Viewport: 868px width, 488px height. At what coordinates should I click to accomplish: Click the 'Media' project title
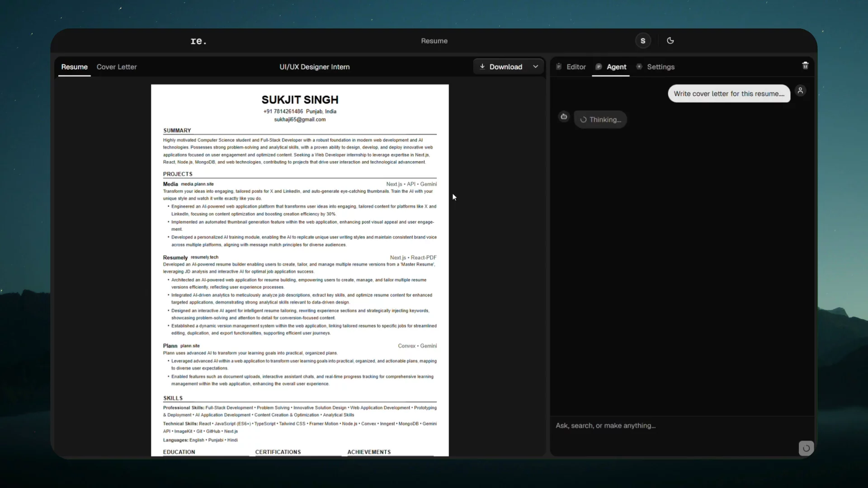pos(170,184)
